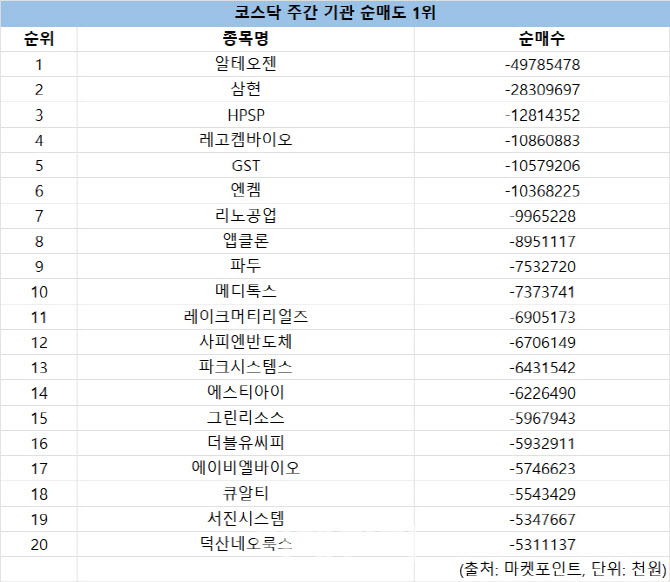Select the value -5543429
This screenshot has height=582, width=670.
[542, 494]
